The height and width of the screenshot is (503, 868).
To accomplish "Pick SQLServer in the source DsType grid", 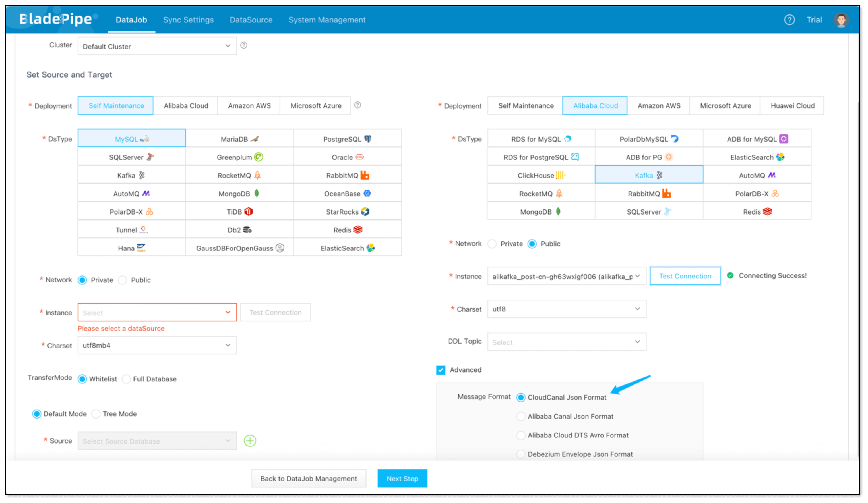I will click(x=132, y=157).
